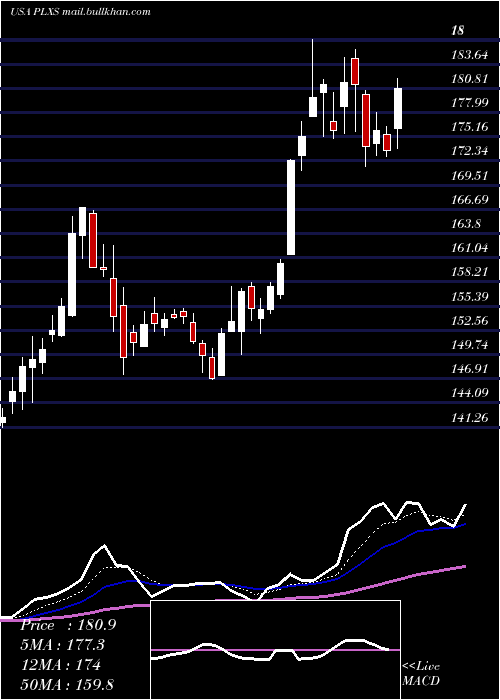Click the MACD inset chart panel

pyautogui.click(x=275, y=650)
